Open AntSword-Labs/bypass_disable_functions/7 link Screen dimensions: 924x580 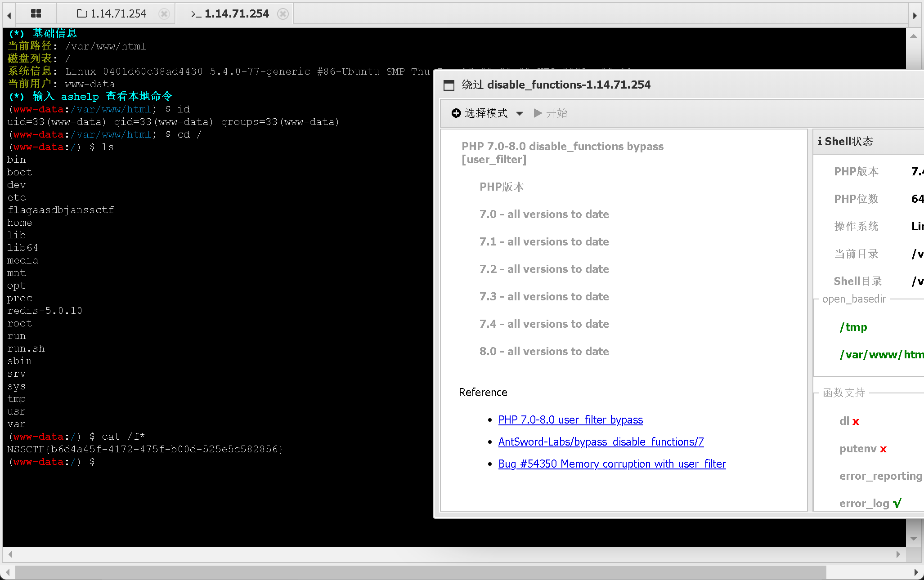pos(601,442)
